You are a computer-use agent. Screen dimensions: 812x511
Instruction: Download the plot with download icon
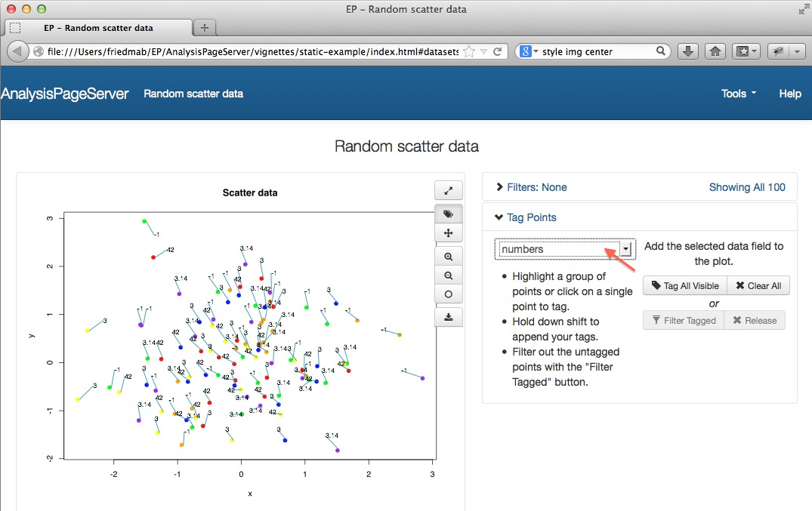449,317
